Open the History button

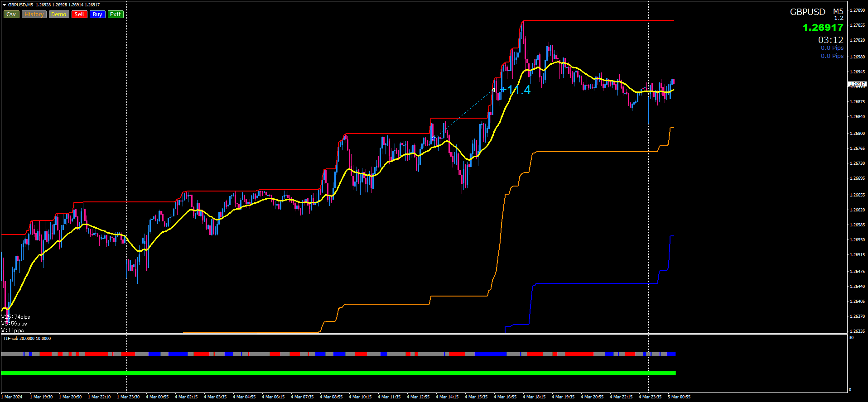tap(34, 14)
